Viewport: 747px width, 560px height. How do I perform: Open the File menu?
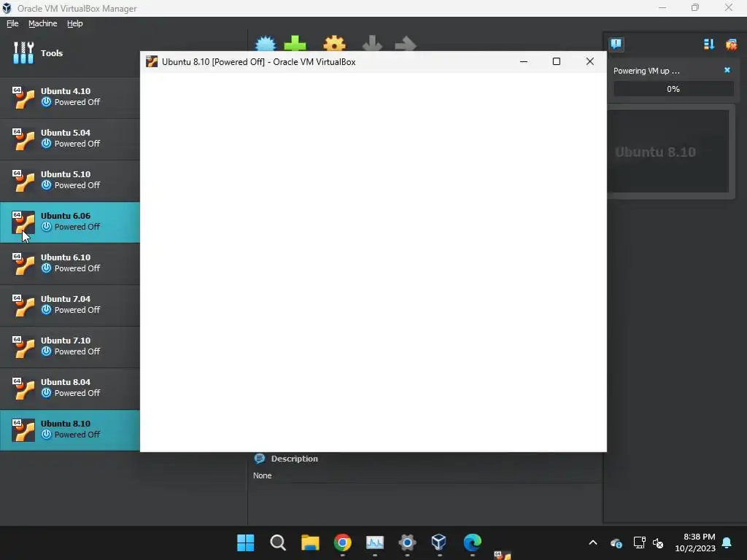click(x=12, y=23)
